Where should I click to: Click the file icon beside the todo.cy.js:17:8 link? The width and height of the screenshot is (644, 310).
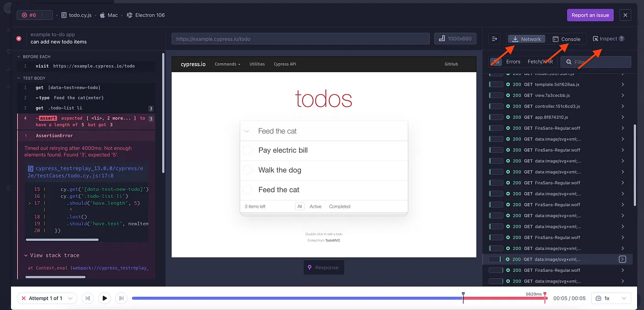30,169
